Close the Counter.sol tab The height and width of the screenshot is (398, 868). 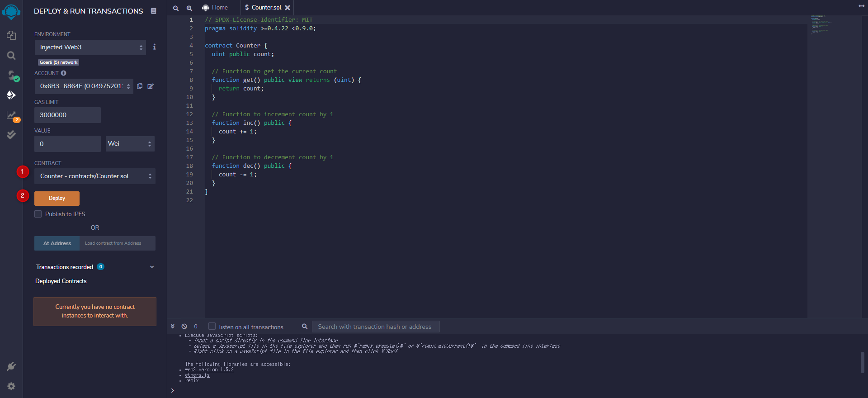288,8
